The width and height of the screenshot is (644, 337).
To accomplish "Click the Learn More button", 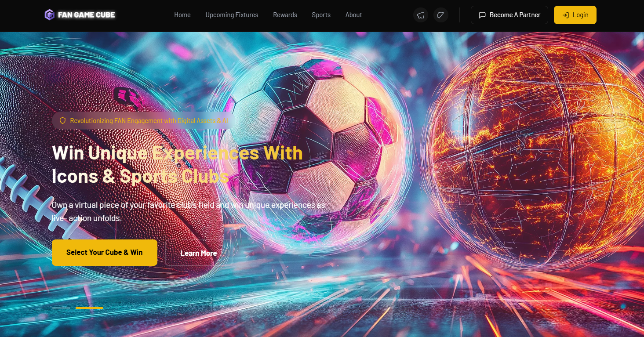I will coord(198,253).
